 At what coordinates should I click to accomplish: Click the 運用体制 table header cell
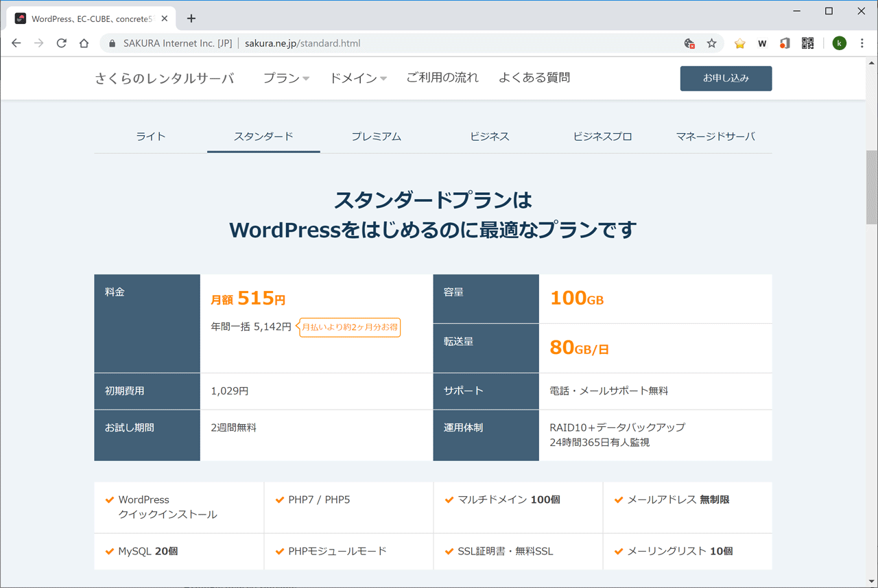coord(486,435)
